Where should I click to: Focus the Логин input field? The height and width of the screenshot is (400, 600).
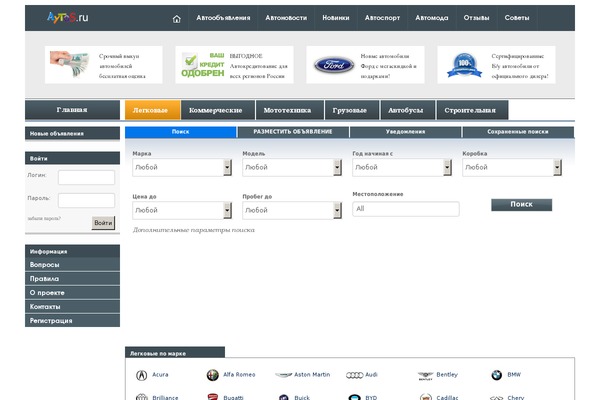[86, 177]
